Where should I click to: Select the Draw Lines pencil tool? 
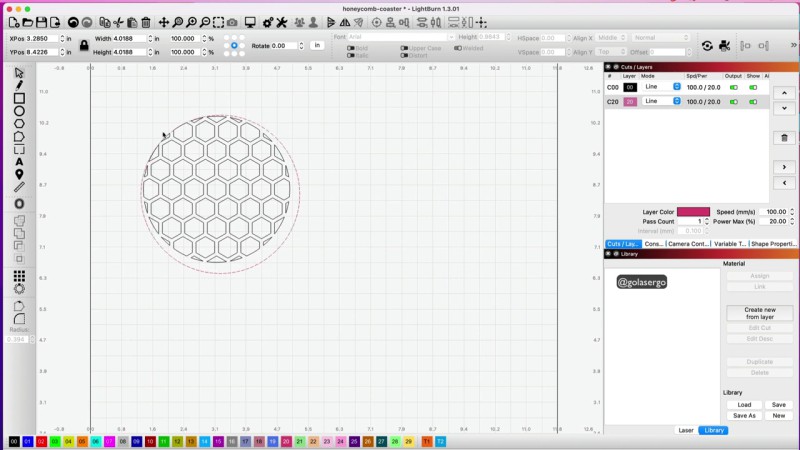19,86
